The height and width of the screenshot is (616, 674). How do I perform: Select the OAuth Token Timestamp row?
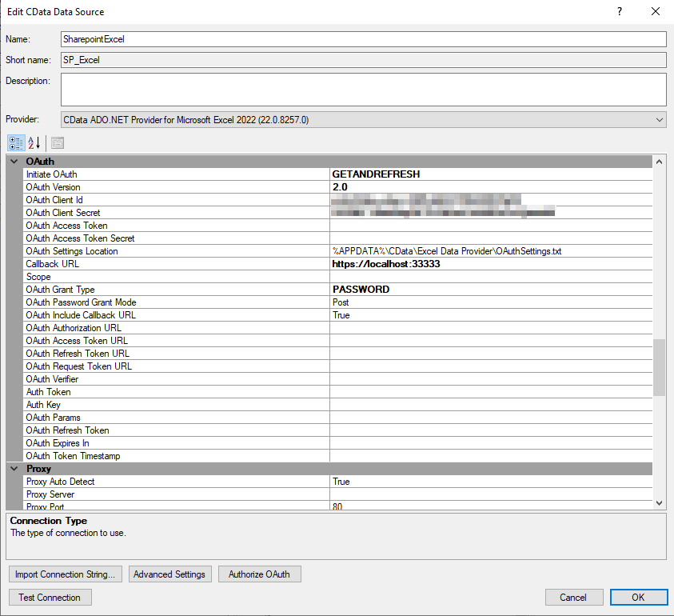coord(337,456)
